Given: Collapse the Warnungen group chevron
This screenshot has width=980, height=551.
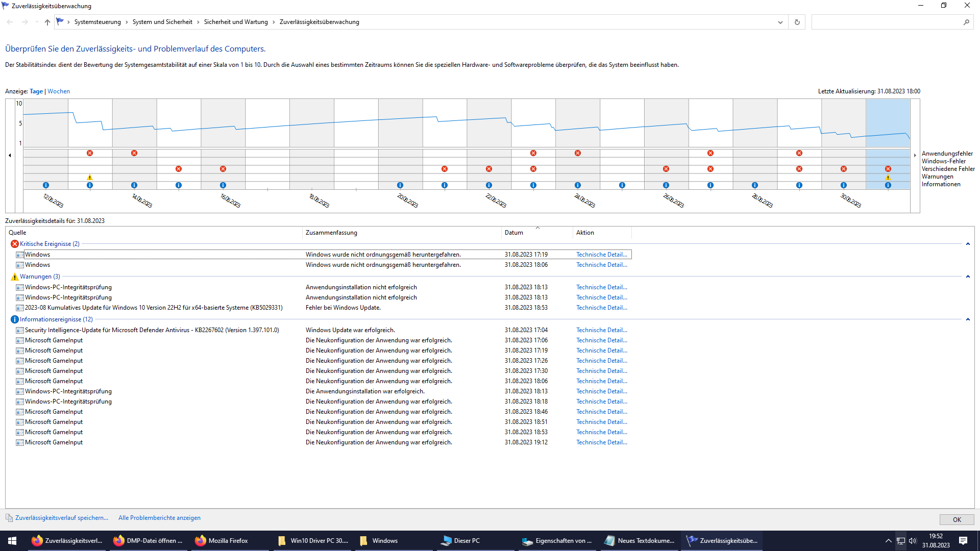Looking at the screenshot, I should click(x=967, y=277).
